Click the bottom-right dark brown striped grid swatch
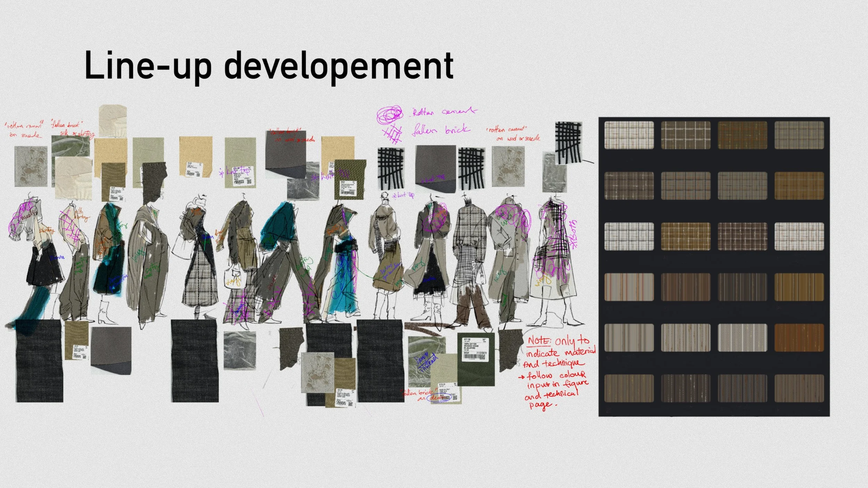Viewport: 868px width, 488px height. tap(799, 388)
